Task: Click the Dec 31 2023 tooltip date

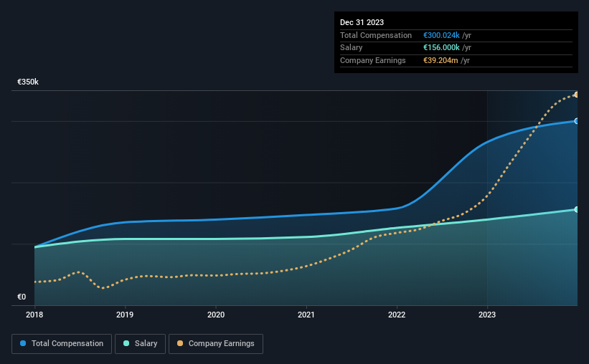Action: click(x=362, y=22)
